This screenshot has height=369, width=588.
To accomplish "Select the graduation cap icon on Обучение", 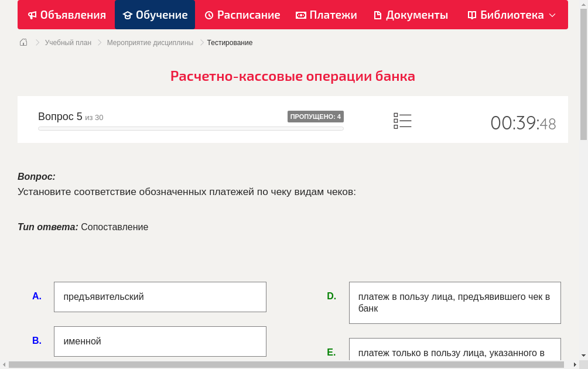I will [x=129, y=15].
